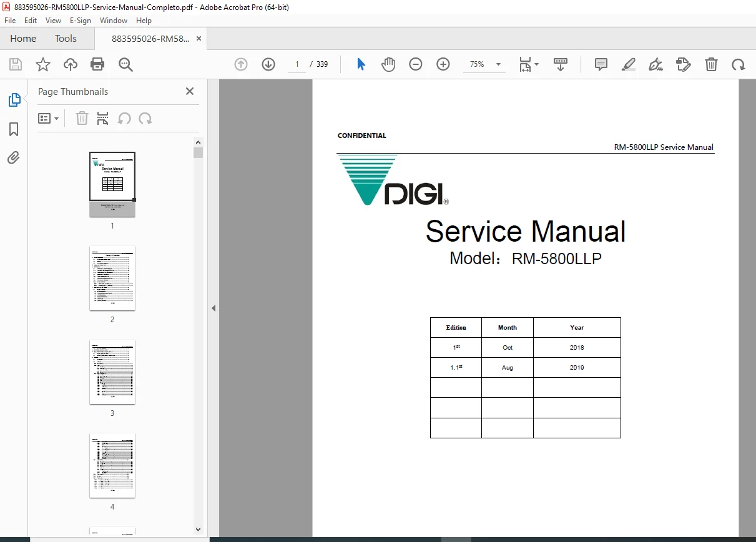The width and height of the screenshot is (756, 542).
Task: Open the Edit menu
Action: [31, 21]
